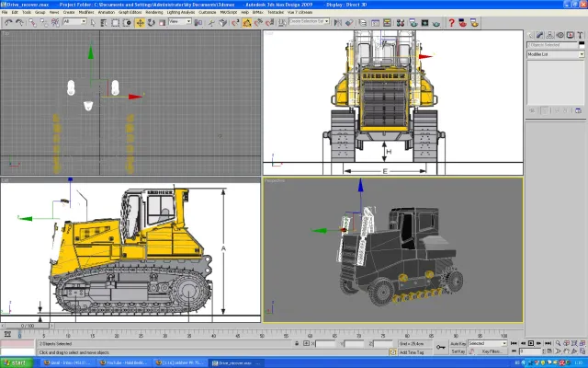Click the X coordinate input field
The height and width of the screenshot is (368, 588).
325,343
